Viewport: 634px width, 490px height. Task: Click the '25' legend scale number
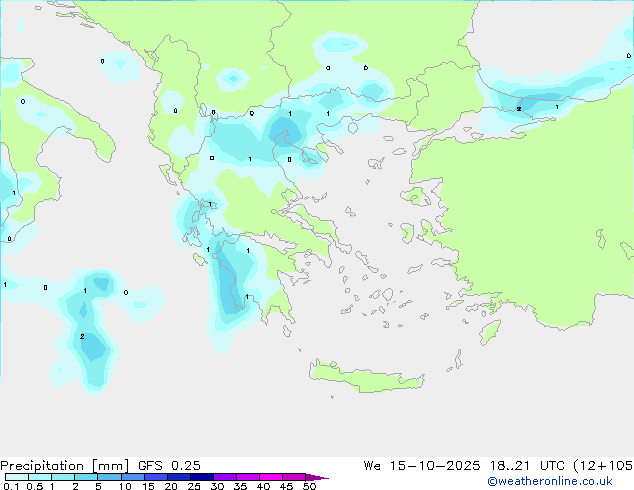(x=194, y=486)
